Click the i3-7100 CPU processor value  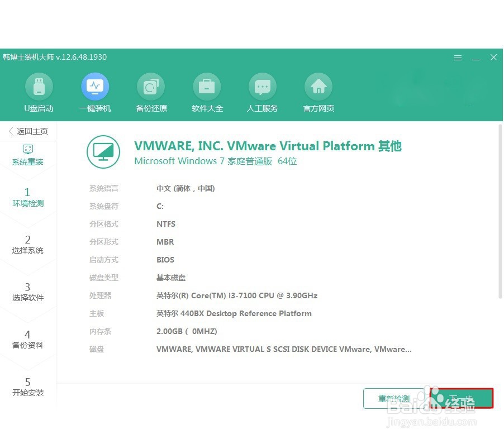click(x=237, y=295)
